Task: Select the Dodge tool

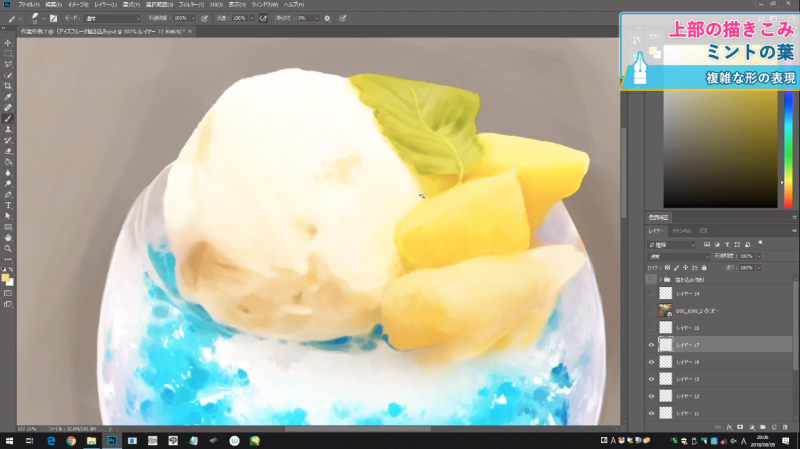Action: click(x=8, y=184)
